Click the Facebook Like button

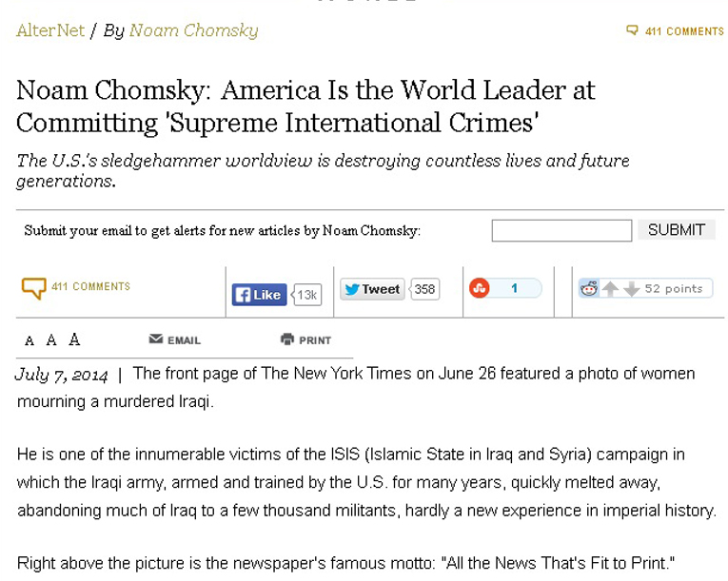pyautogui.click(x=259, y=295)
